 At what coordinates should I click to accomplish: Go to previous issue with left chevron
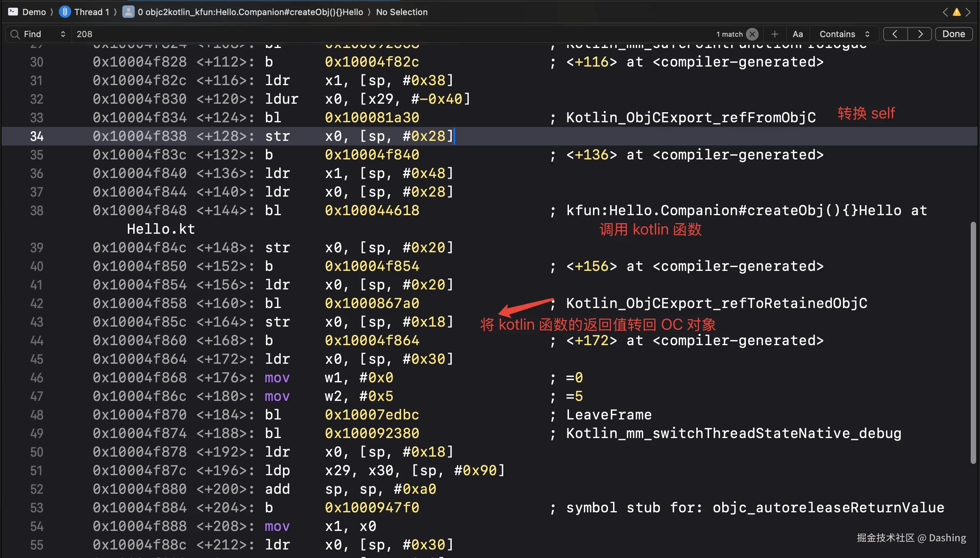tap(946, 12)
